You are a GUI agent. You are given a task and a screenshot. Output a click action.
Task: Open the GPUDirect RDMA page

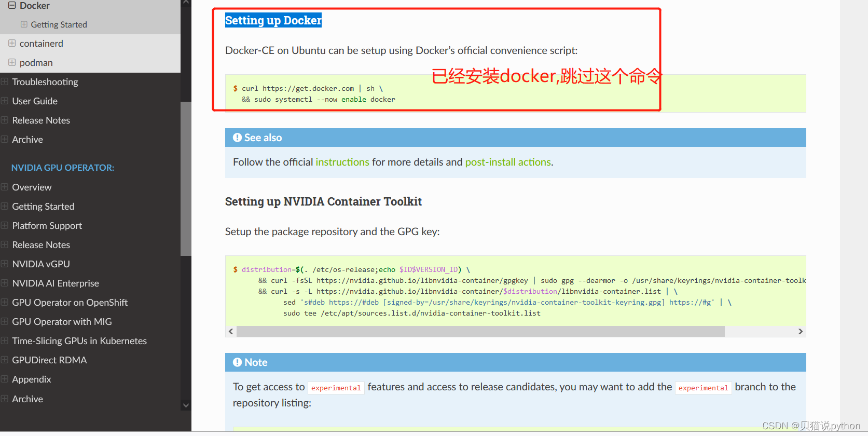[x=49, y=360]
